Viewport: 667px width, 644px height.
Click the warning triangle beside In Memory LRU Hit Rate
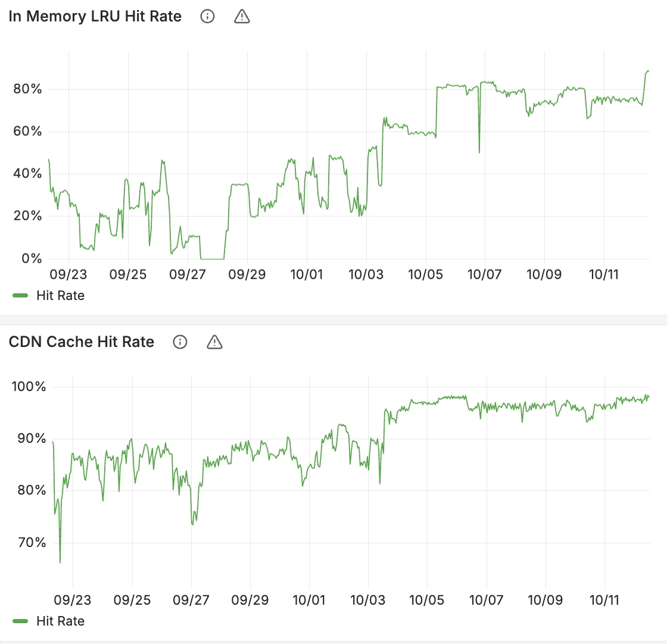[242, 17]
